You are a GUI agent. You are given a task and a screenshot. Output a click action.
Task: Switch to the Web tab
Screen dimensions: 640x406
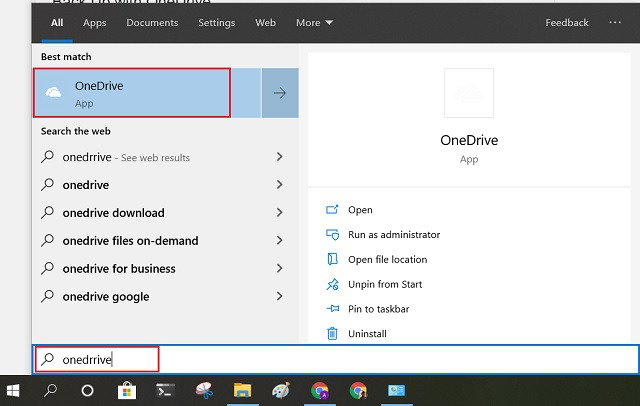click(266, 22)
